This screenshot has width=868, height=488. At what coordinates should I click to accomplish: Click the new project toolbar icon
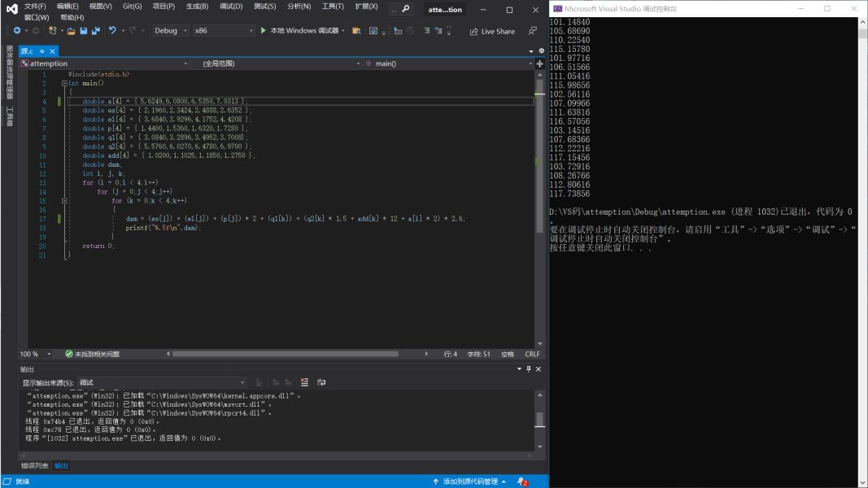(x=53, y=31)
